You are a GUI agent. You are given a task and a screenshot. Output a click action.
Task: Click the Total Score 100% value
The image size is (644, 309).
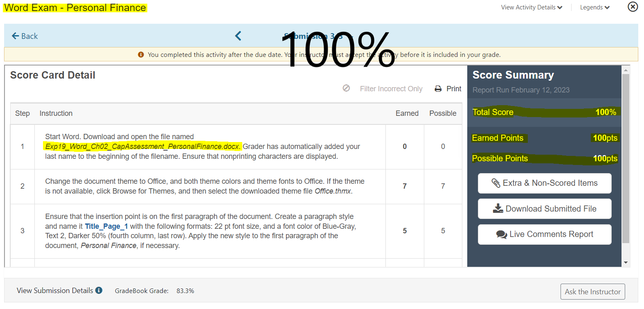(x=606, y=112)
